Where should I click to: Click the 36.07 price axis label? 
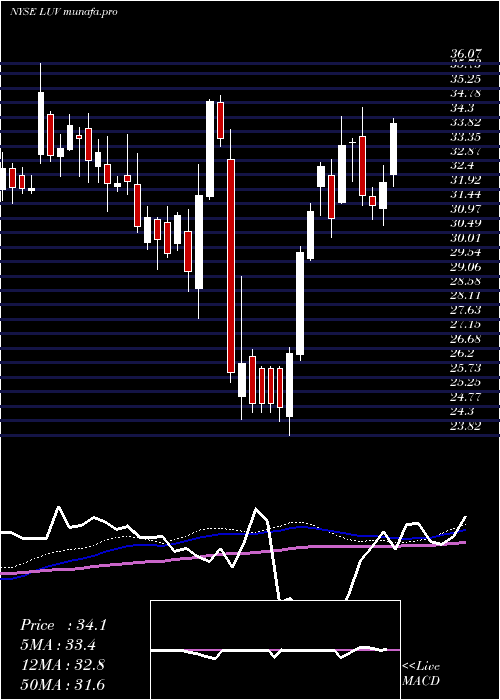point(466,54)
